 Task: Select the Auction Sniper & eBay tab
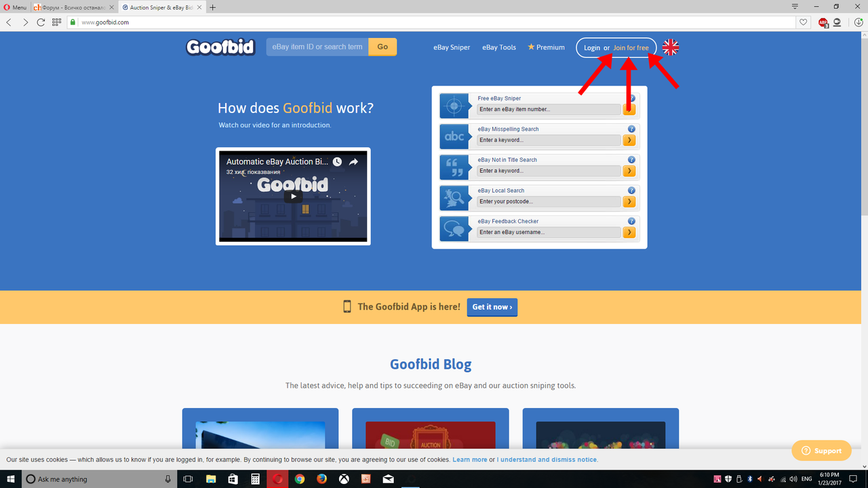click(161, 7)
